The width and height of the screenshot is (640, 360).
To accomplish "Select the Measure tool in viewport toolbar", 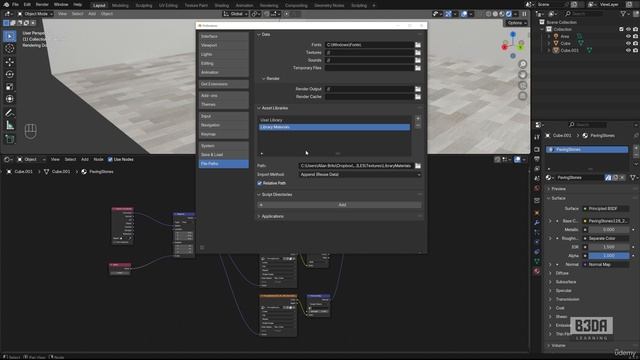I will coord(10,126).
